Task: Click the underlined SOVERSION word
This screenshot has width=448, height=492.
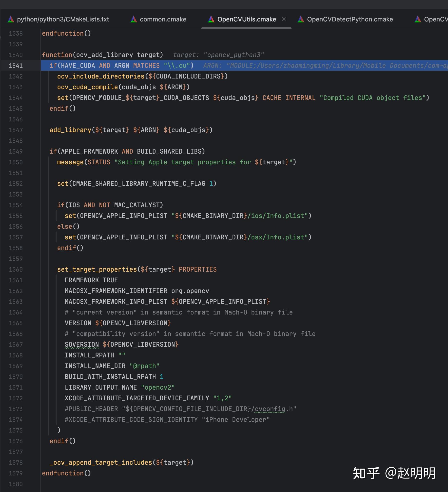Action: [81, 344]
